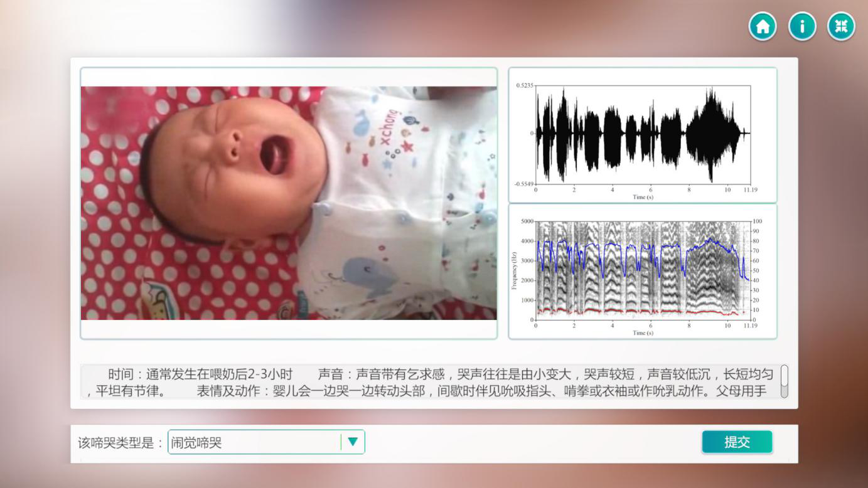Viewport: 868px width, 488px height.
Task: Select the audio waveform chart
Action: [x=642, y=135]
